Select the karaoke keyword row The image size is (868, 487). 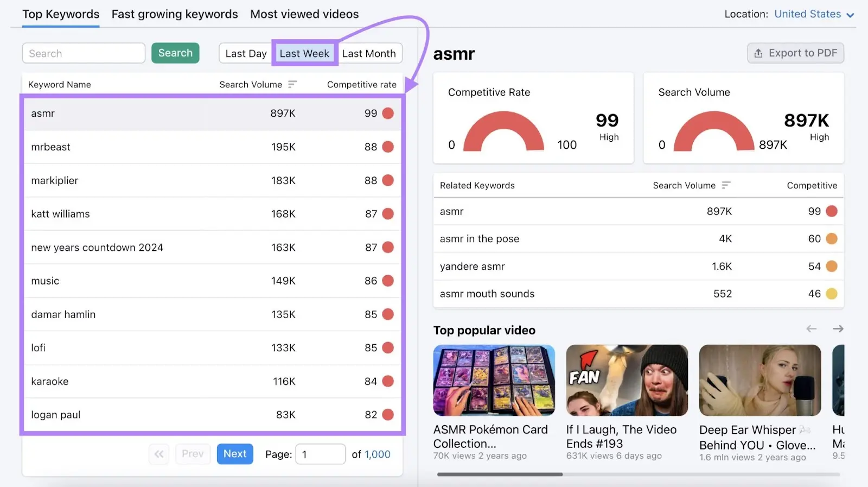click(x=212, y=381)
